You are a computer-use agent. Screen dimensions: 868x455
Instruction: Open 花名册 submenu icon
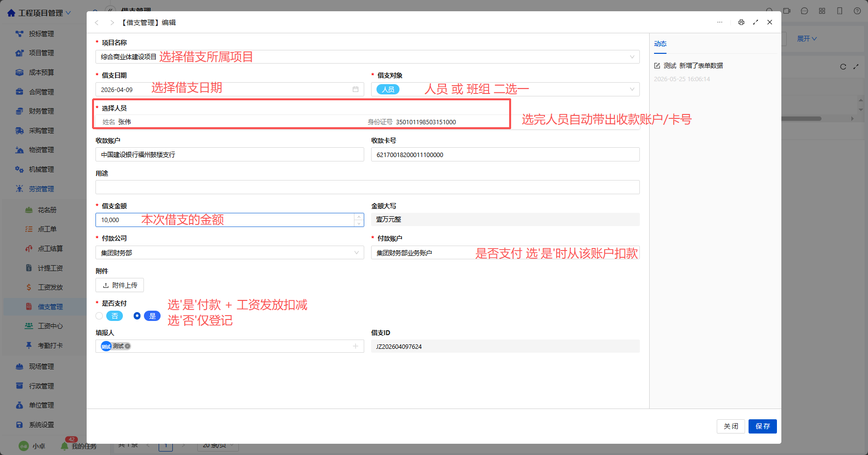(x=29, y=210)
